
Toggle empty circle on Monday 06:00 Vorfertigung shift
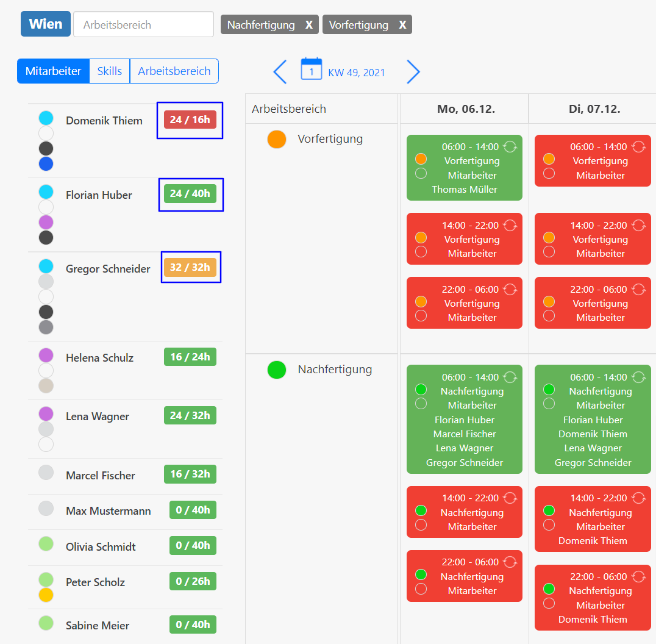tap(421, 174)
